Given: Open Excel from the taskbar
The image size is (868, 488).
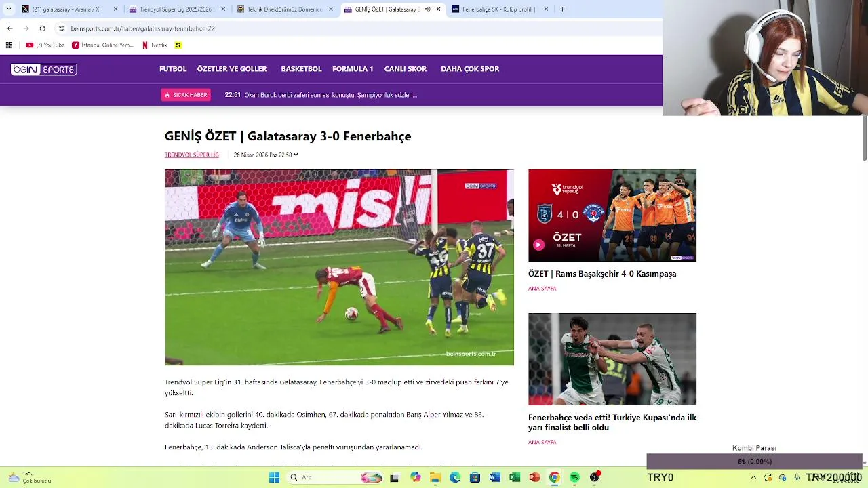Looking at the screenshot, I should coord(515,477).
